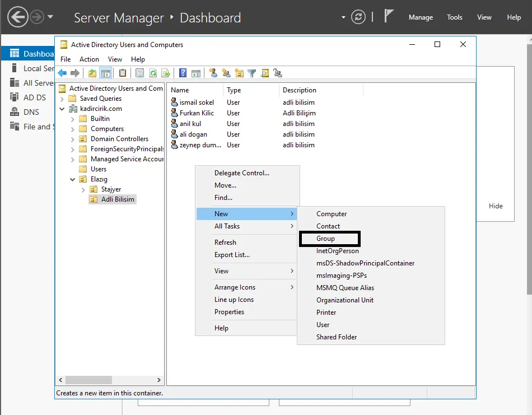Open the View menu in ADUC window

pos(115,59)
